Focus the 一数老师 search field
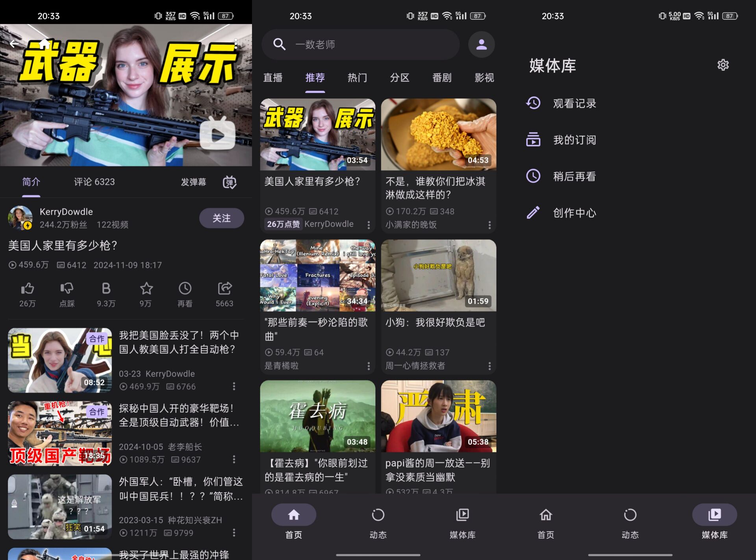Viewport: 756px width, 560px height. pyautogui.click(x=360, y=44)
